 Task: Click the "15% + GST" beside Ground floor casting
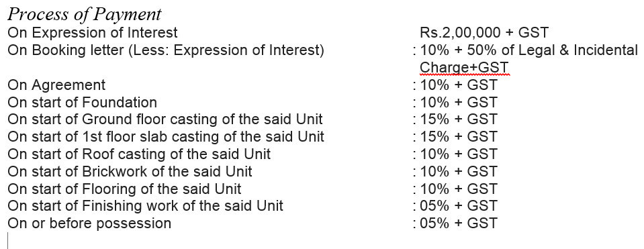[459, 119]
